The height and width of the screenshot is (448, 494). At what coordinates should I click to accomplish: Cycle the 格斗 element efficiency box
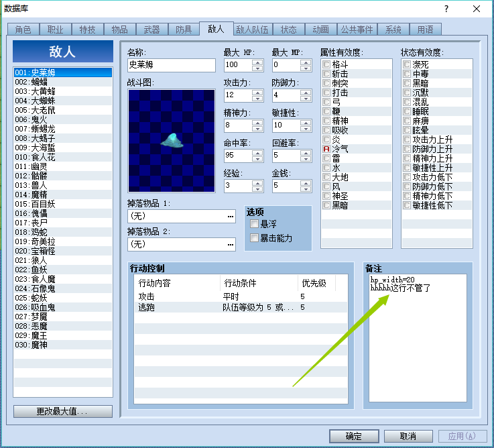click(x=326, y=64)
